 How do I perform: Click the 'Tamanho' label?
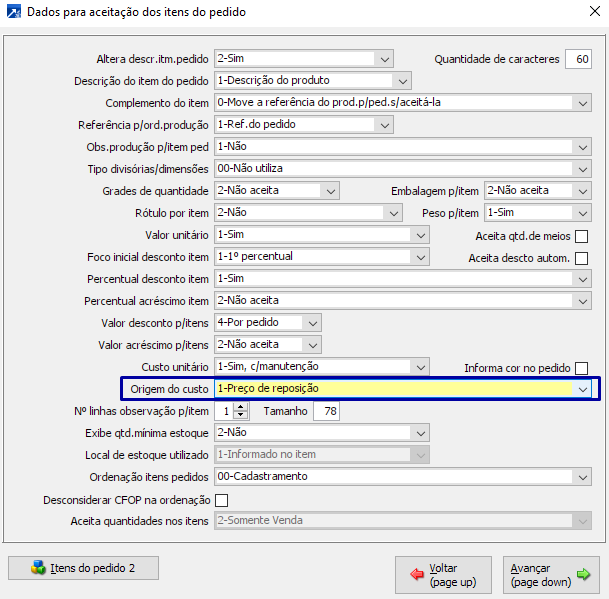[285, 411]
